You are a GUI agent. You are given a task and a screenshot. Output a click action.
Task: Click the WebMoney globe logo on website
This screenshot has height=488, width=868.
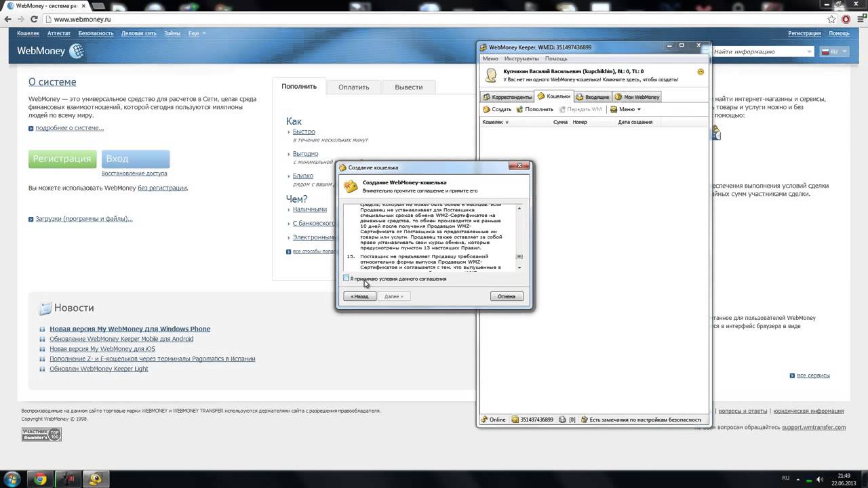tap(77, 51)
